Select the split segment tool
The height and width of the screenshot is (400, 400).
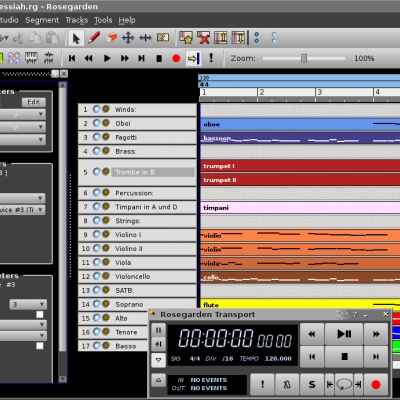click(163, 38)
